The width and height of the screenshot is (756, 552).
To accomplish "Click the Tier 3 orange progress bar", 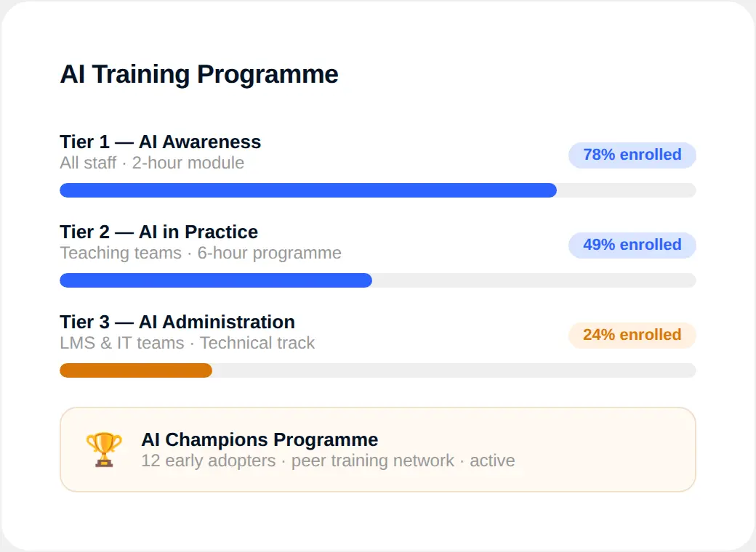I will click(134, 370).
